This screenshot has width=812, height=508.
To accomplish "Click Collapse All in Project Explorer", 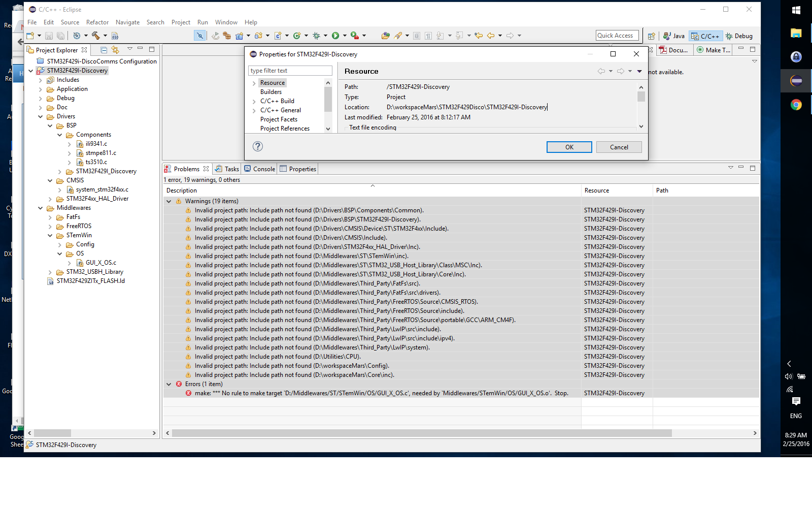I will tap(104, 50).
